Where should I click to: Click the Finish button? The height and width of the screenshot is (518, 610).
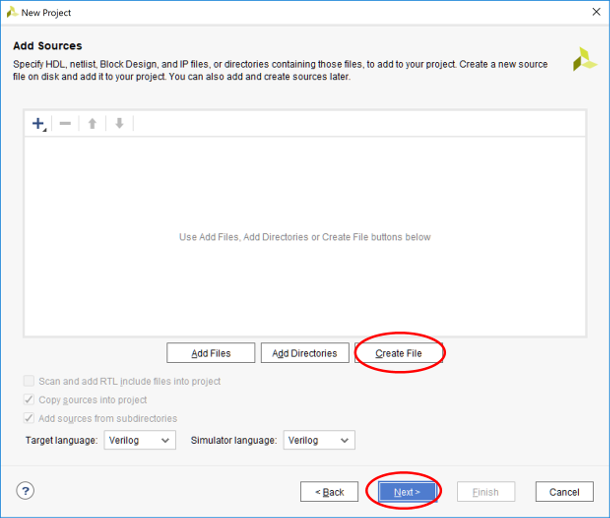pyautogui.click(x=486, y=492)
